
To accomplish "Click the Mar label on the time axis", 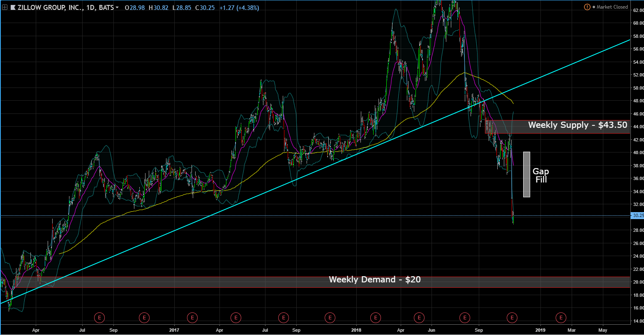I will click(572, 330).
